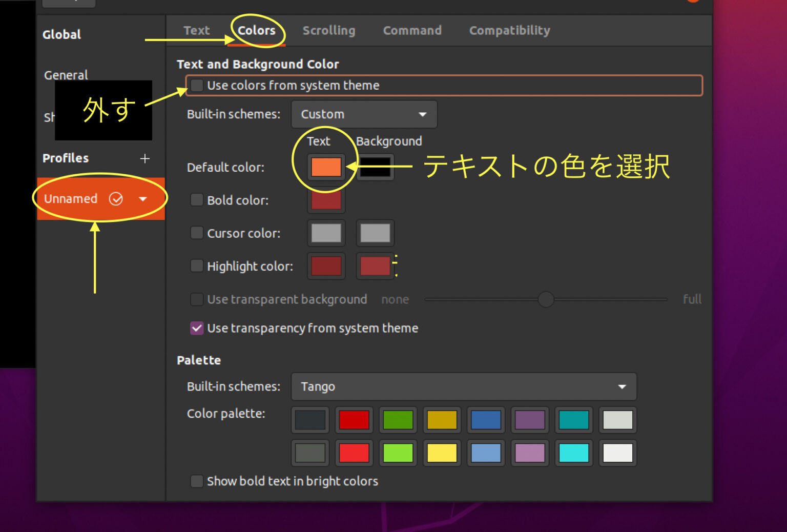Image resolution: width=787 pixels, height=532 pixels.
Task: Select the Unnamed profile entry
Action: [x=70, y=199]
